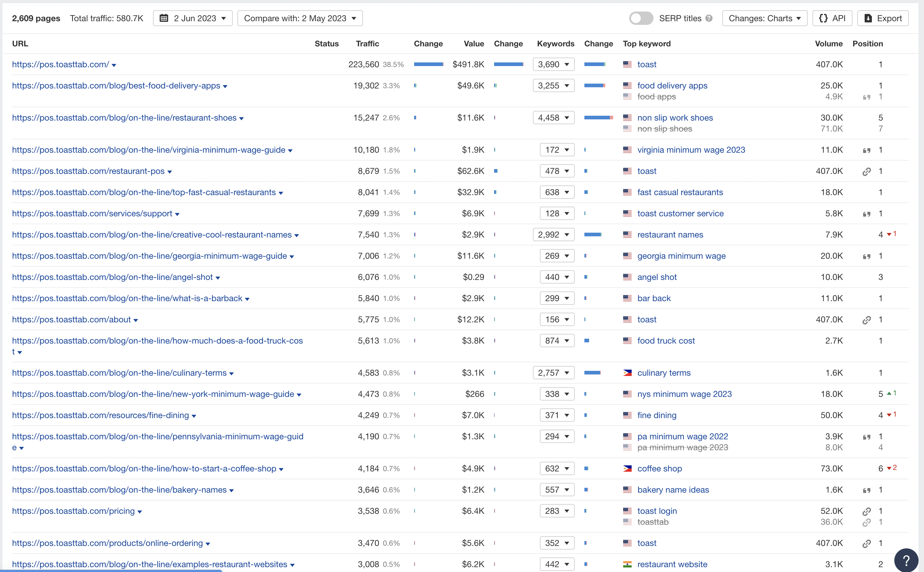Click the Philippines flag next to culinary terms
This screenshot has width=924, height=572.
[x=627, y=373]
